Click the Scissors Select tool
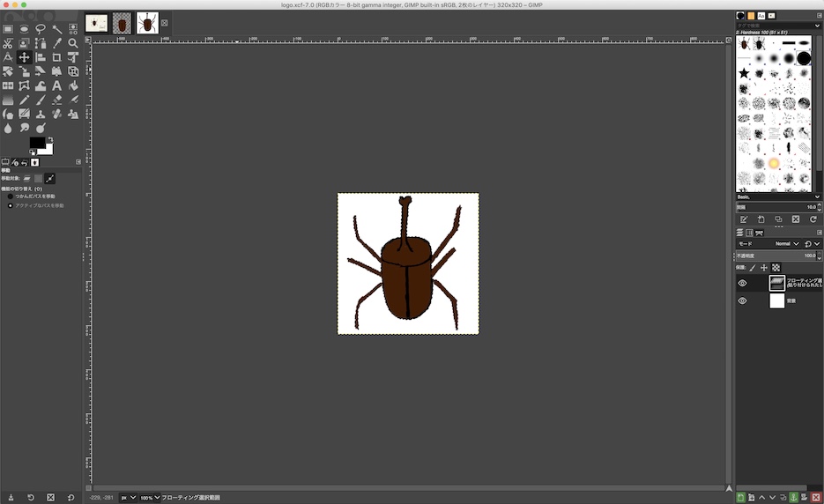824x504 pixels. 8,43
